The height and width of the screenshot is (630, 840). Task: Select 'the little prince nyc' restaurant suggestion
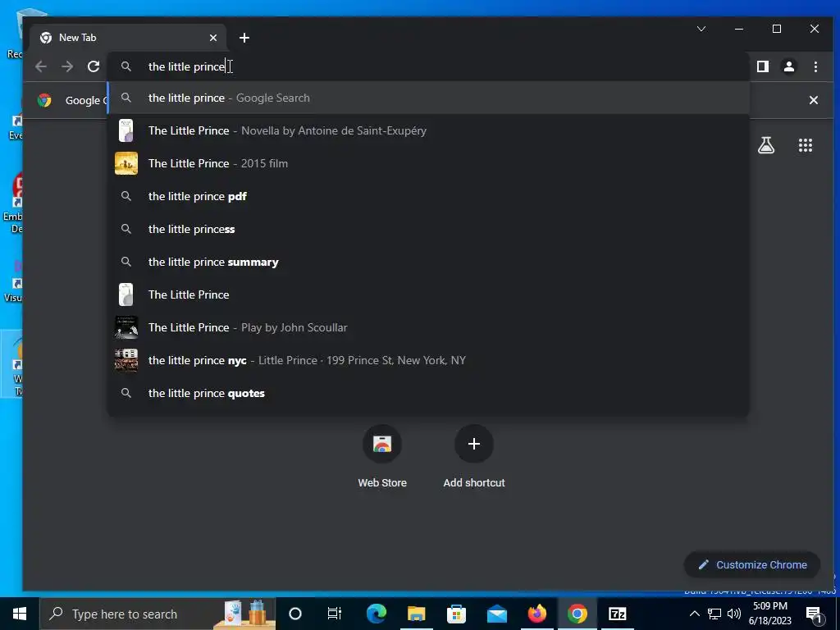tap(428, 360)
